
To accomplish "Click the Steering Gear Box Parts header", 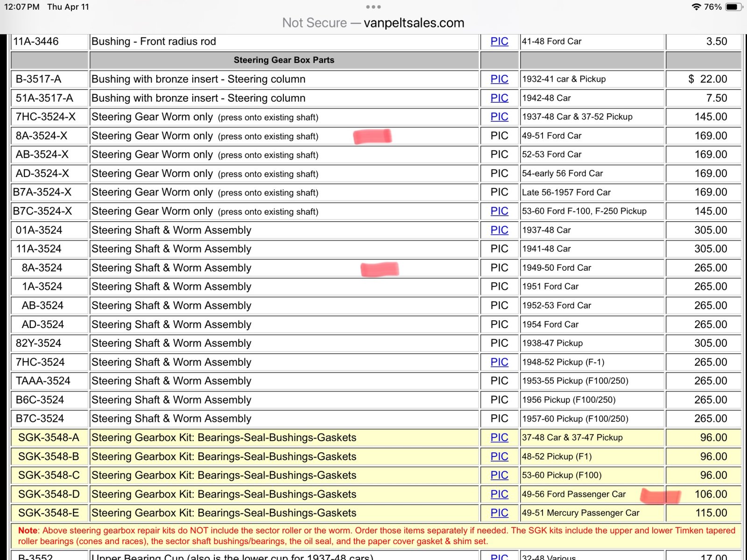I will click(x=284, y=60).
